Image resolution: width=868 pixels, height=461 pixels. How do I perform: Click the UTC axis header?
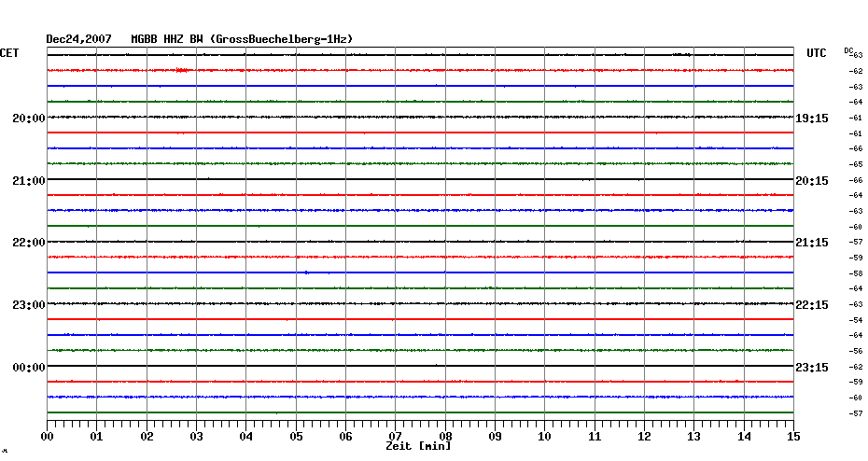817,53
